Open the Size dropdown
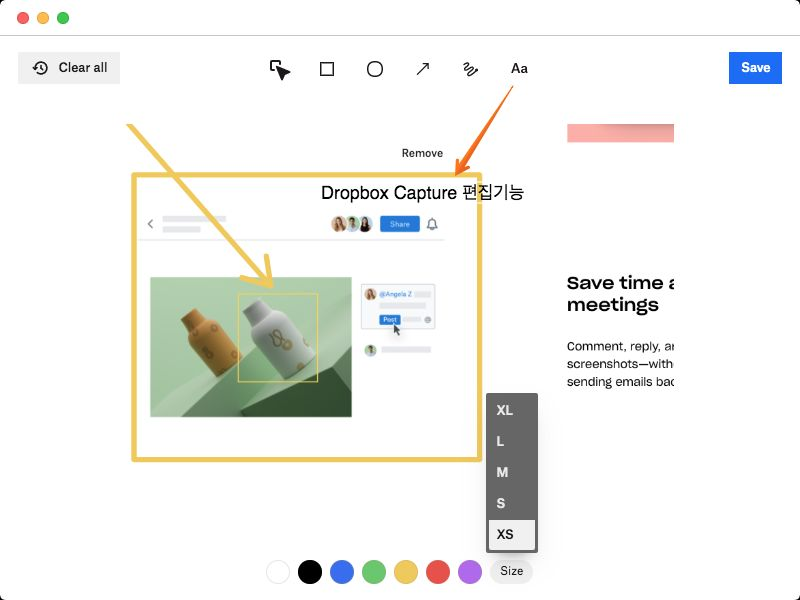The width and height of the screenshot is (800, 600). click(x=511, y=571)
